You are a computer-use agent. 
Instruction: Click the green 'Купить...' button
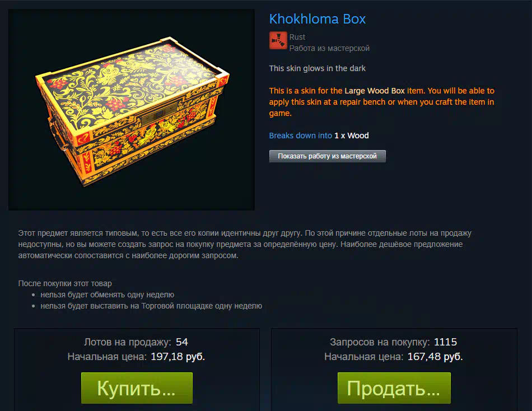point(137,388)
